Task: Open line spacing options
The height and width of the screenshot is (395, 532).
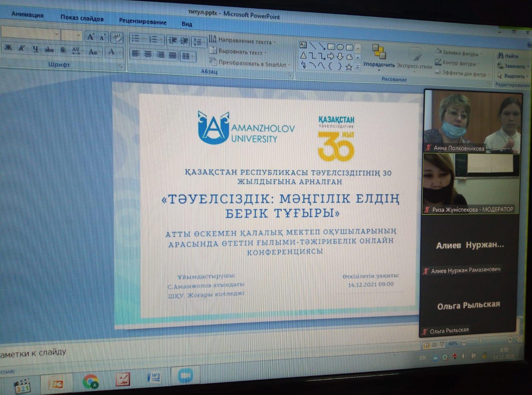Action: (199, 42)
